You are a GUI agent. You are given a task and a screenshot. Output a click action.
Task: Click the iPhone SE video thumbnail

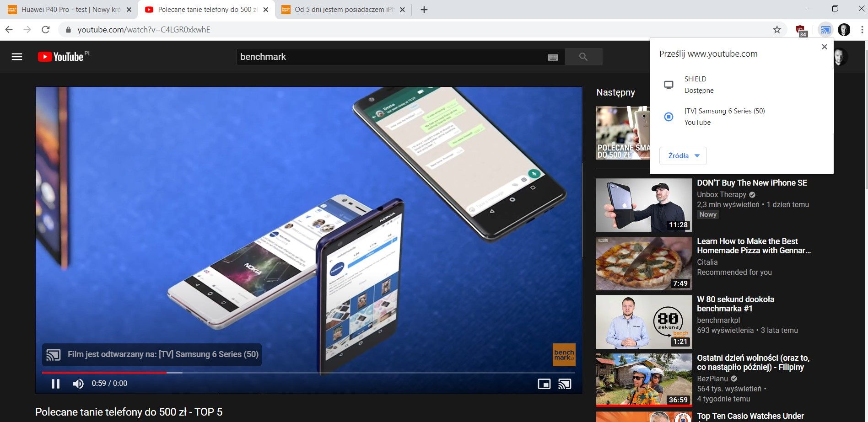click(x=644, y=205)
